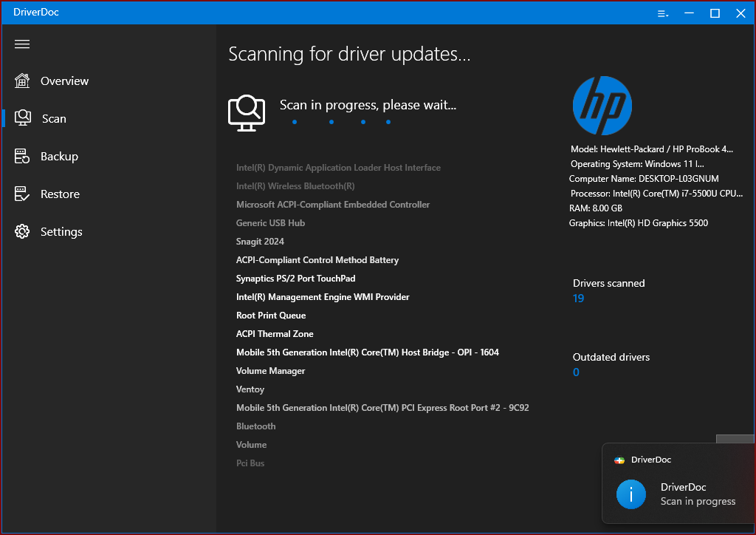The height and width of the screenshot is (535, 756).
Task: Click Snagit 2024 entry
Action: [x=261, y=242]
